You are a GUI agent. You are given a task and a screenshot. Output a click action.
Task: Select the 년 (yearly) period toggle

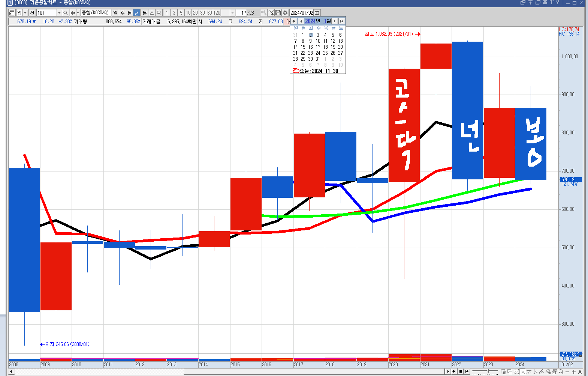[136, 13]
